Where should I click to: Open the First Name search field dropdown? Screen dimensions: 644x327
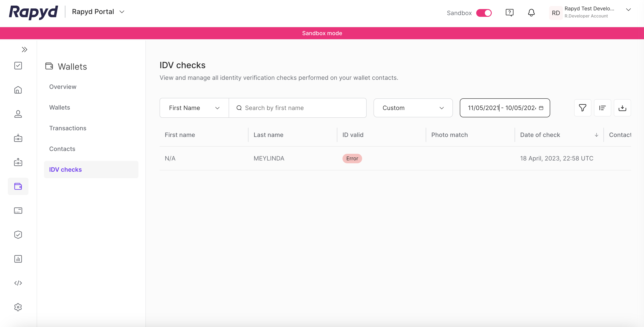tap(194, 108)
